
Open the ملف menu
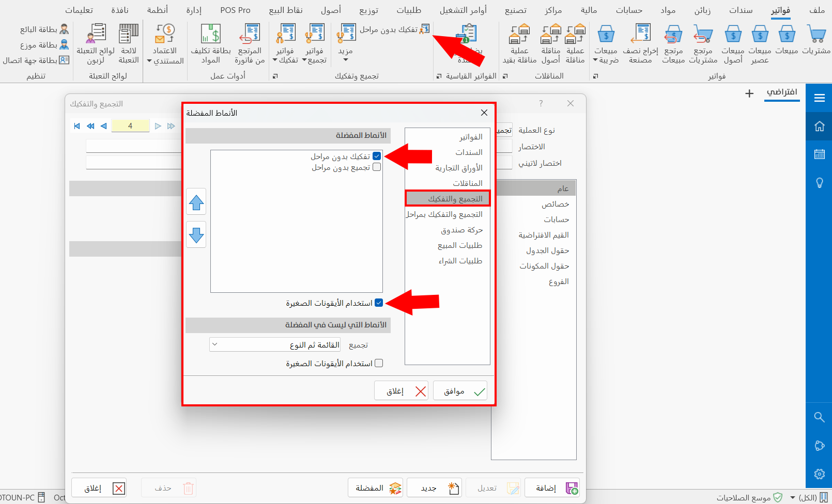817,10
